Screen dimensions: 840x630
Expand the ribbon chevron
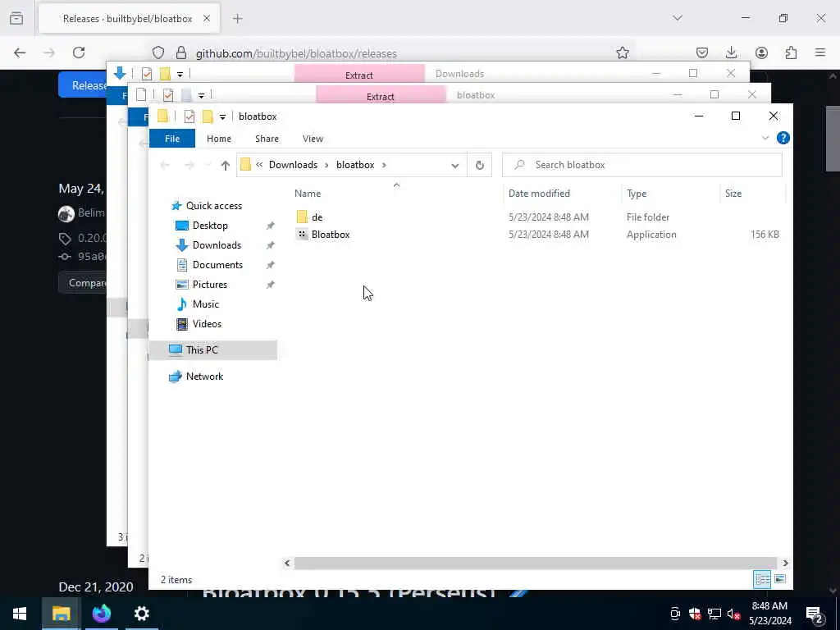coord(765,138)
